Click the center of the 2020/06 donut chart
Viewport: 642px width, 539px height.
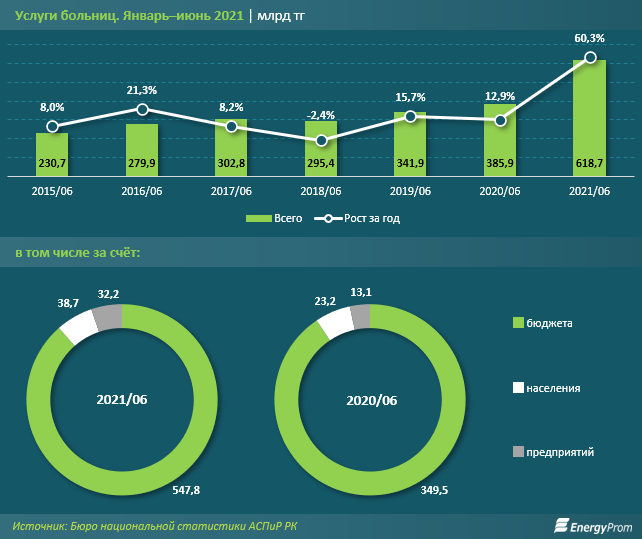pos(370,400)
